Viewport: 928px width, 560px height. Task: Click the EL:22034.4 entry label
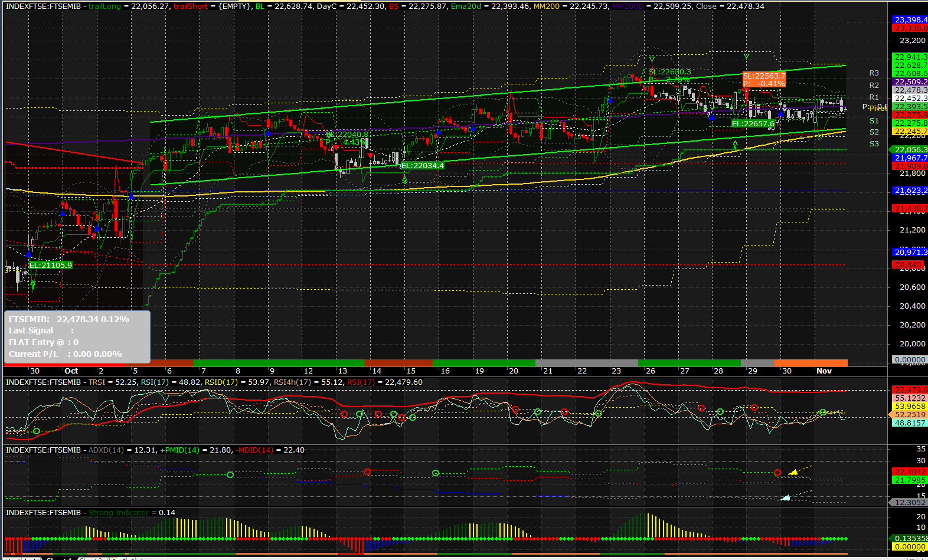[x=422, y=165]
